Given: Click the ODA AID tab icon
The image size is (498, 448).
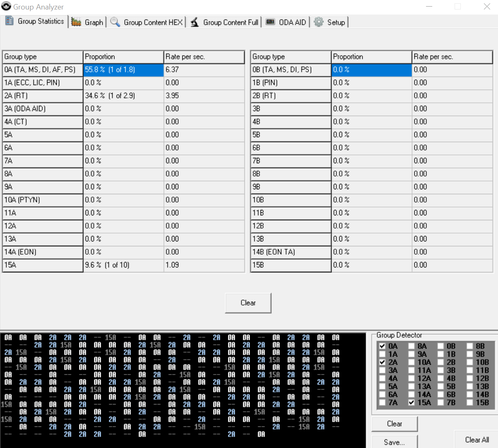Looking at the screenshot, I should point(270,22).
